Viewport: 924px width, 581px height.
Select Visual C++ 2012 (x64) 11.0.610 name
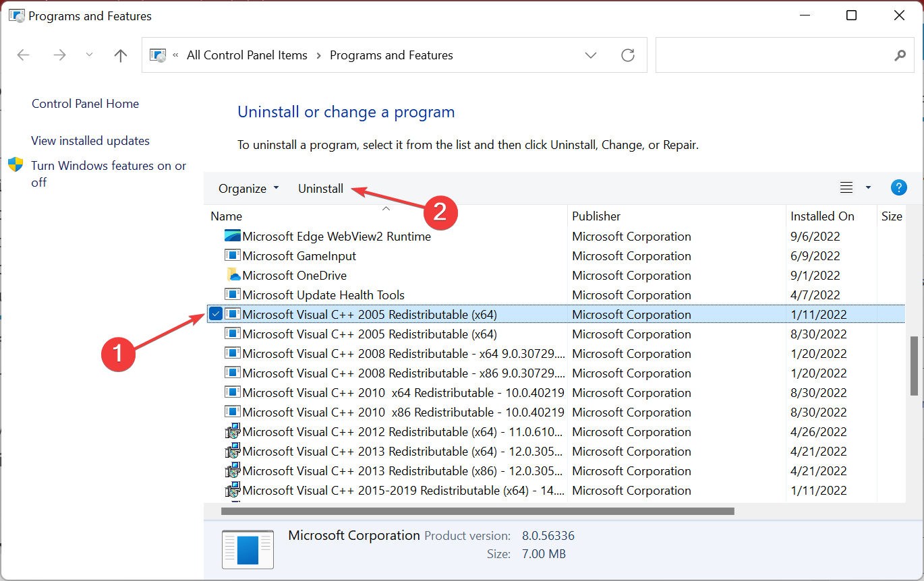tap(404, 432)
